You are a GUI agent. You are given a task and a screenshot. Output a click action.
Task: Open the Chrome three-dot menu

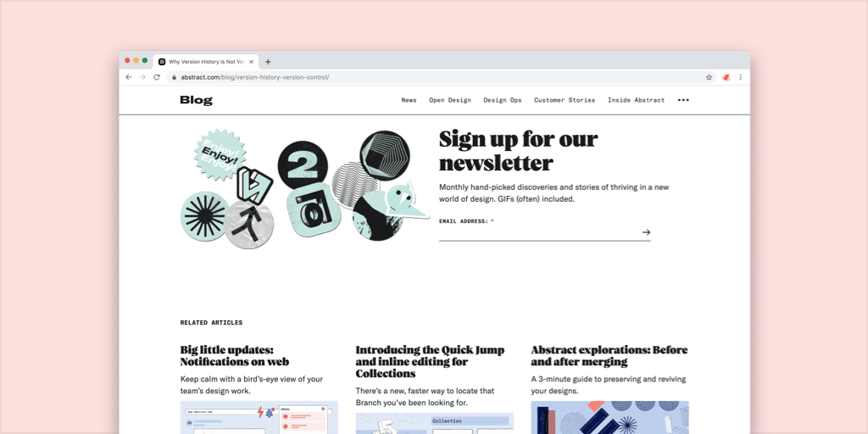(x=741, y=77)
